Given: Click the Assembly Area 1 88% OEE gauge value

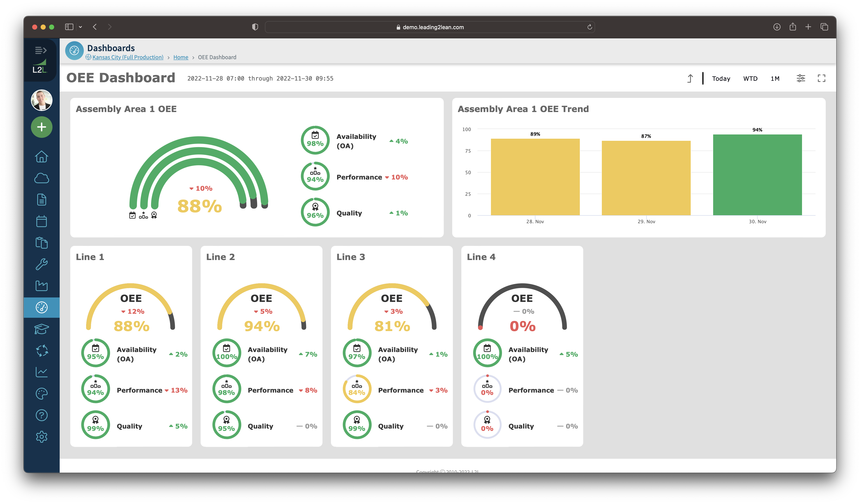Looking at the screenshot, I should pyautogui.click(x=200, y=206).
